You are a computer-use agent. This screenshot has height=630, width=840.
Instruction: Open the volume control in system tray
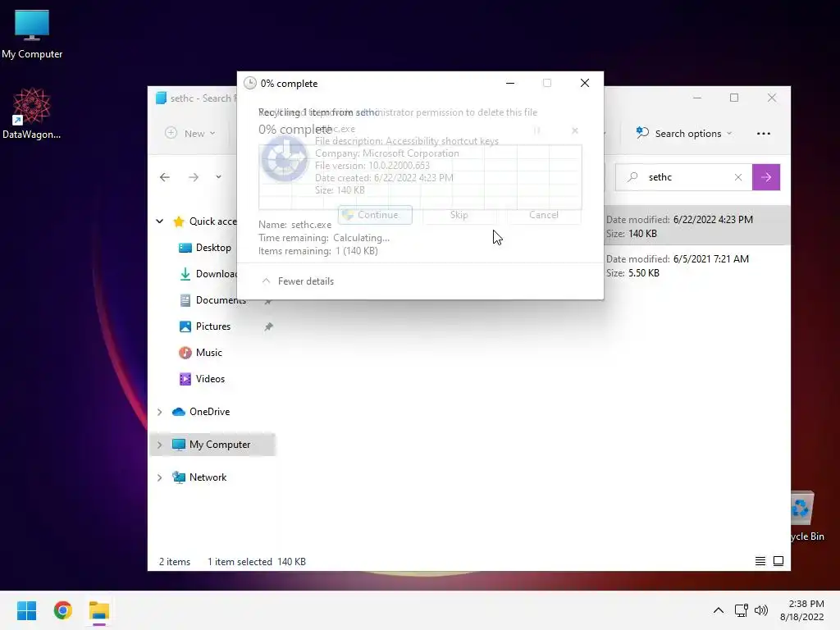click(760, 610)
